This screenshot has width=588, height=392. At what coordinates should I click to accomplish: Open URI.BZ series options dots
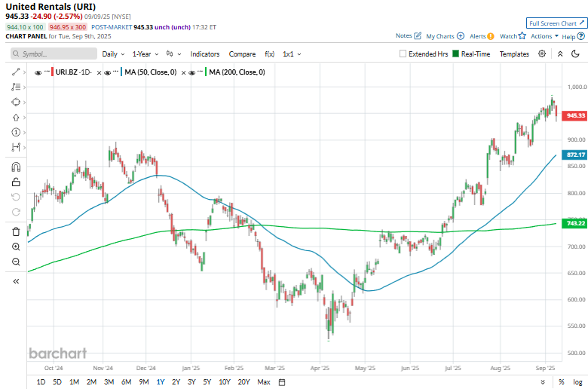click(47, 72)
